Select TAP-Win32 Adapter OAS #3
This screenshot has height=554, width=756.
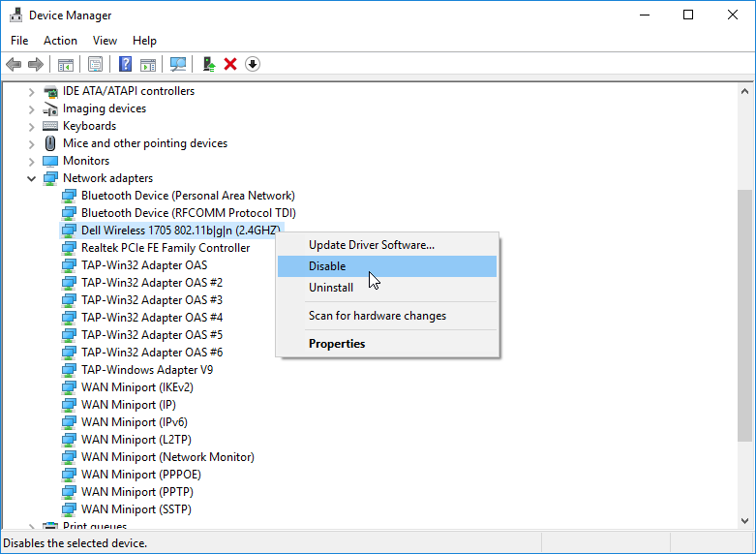(152, 300)
